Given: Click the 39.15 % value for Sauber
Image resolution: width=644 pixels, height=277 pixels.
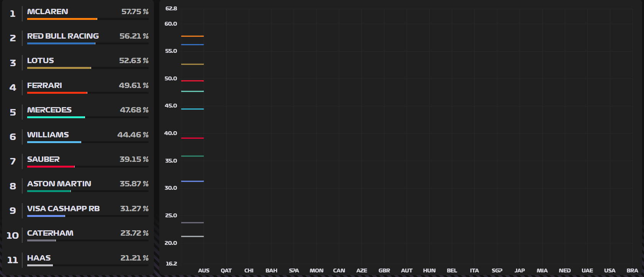Looking at the screenshot, I should point(134,159).
